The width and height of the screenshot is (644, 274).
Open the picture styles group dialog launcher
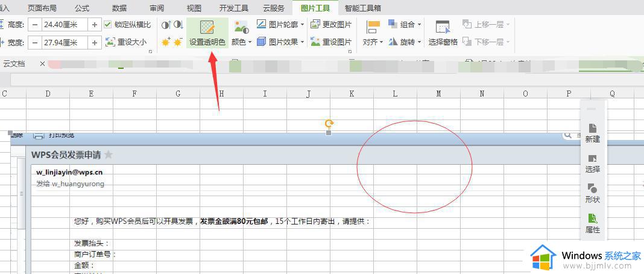(350, 51)
